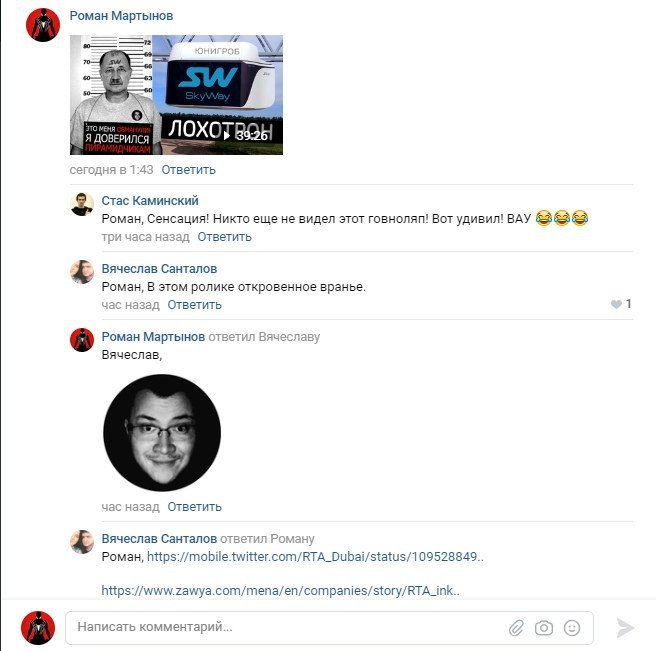This screenshot has height=651, width=656.
Task: Reply to post from сегодня в 1:43
Action: [189, 170]
